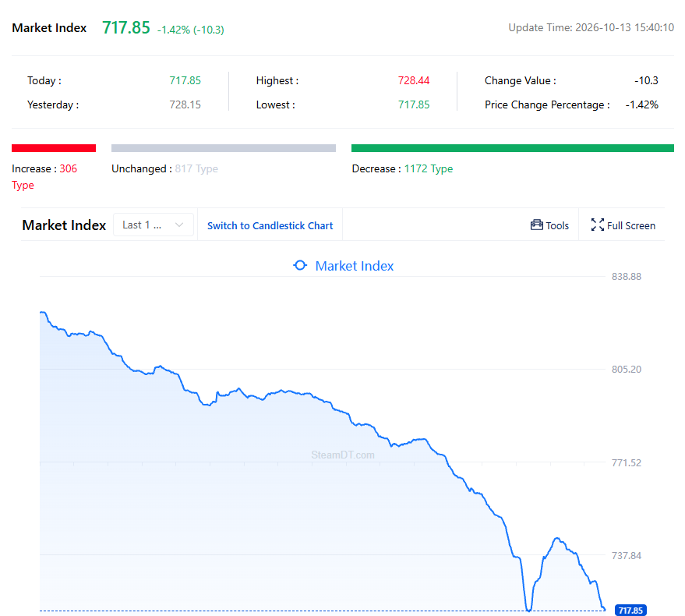The image size is (685, 616).
Task: Click the Full Screen expand icon
Action: point(597,225)
